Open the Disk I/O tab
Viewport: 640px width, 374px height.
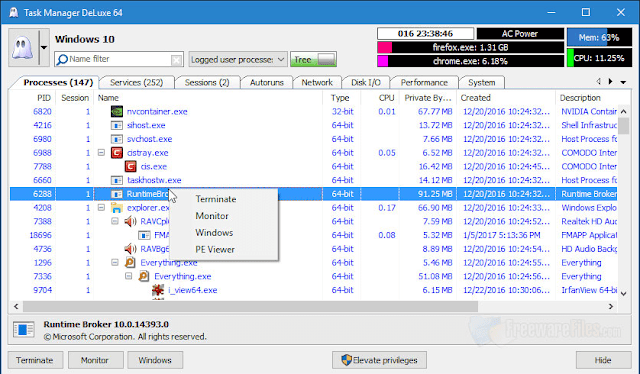click(x=366, y=82)
